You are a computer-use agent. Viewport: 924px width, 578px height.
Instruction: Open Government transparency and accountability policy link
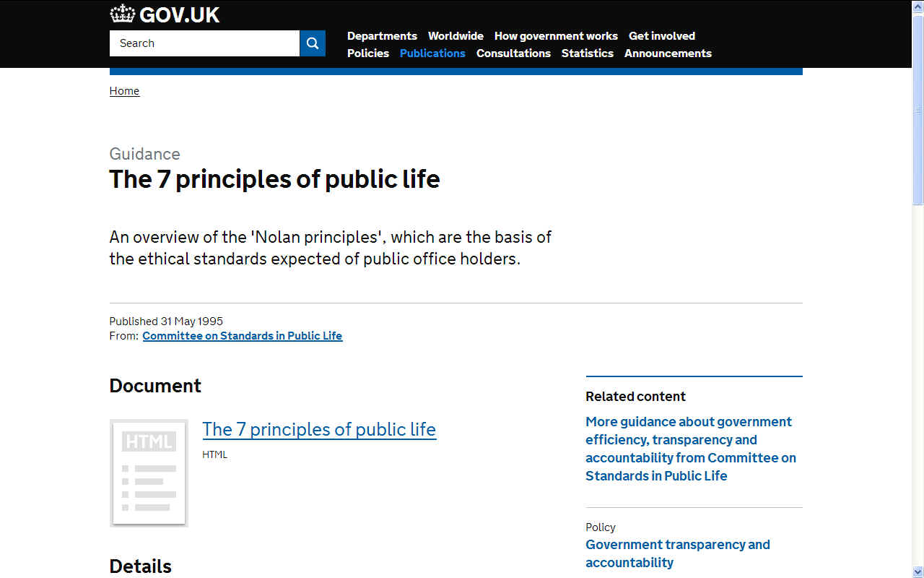678,553
